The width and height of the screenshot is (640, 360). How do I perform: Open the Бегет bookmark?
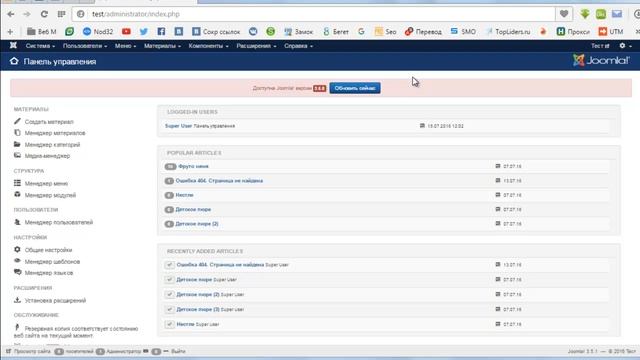point(336,31)
